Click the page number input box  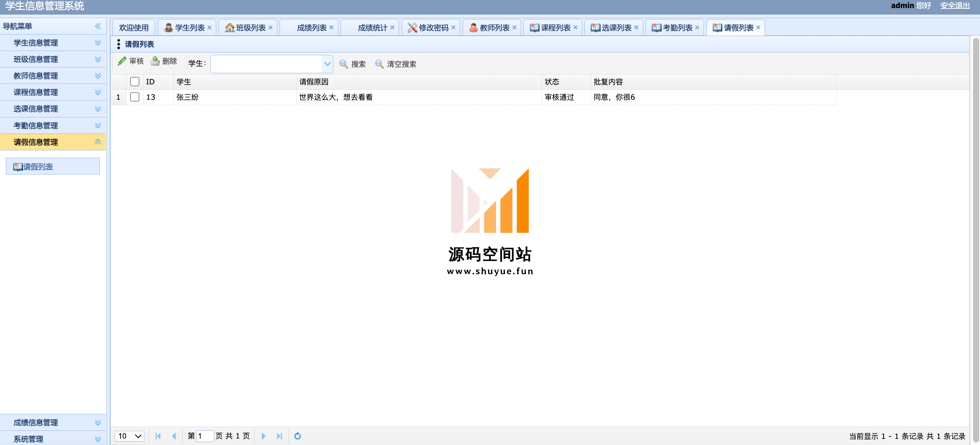coord(205,436)
